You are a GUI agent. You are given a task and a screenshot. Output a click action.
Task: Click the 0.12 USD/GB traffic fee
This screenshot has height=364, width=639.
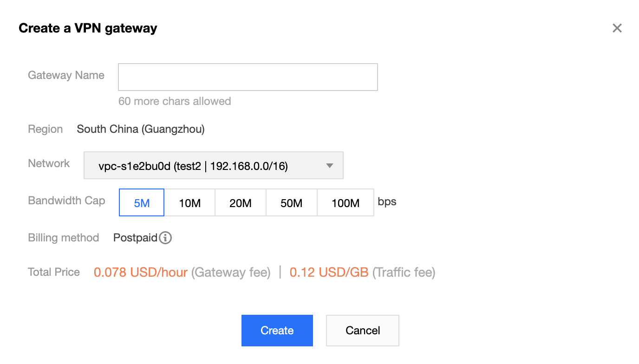(329, 272)
